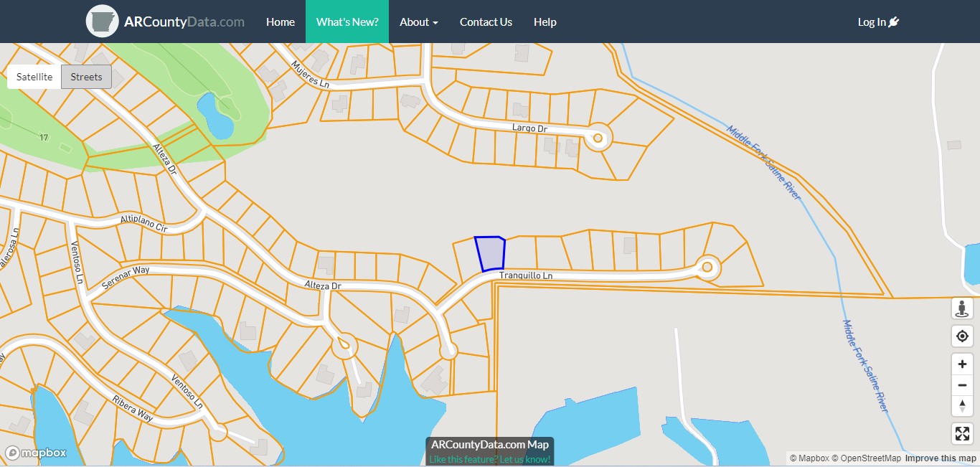Click the Tranquillo Ln cul-de-sac circle
The image size is (980, 467).
(707, 268)
